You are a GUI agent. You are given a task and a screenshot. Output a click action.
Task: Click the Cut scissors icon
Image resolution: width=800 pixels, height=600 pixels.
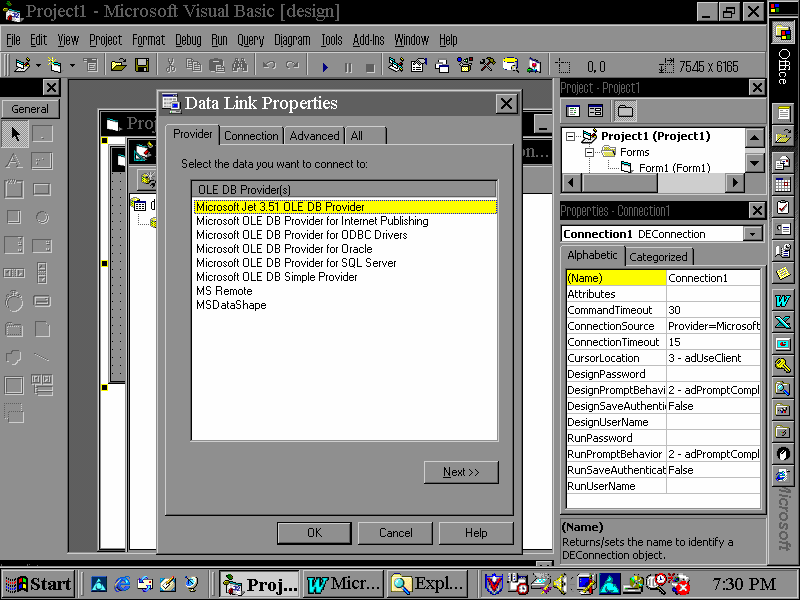(171, 65)
